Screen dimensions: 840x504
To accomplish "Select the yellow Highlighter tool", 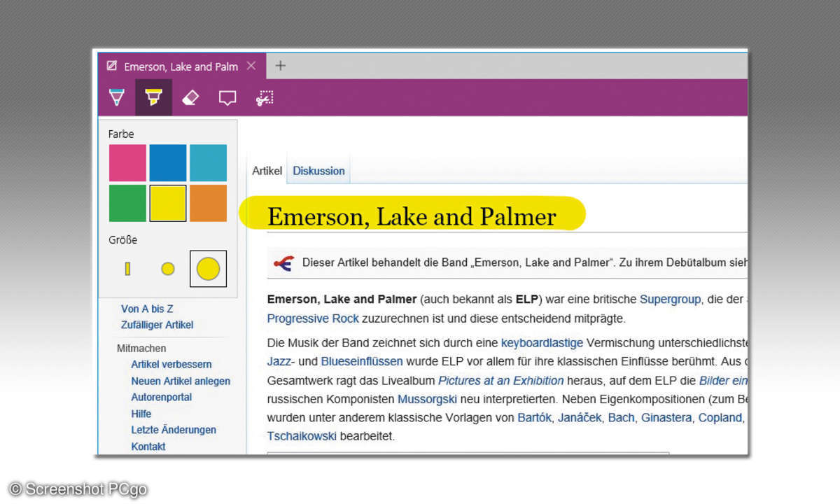I will (x=153, y=98).
